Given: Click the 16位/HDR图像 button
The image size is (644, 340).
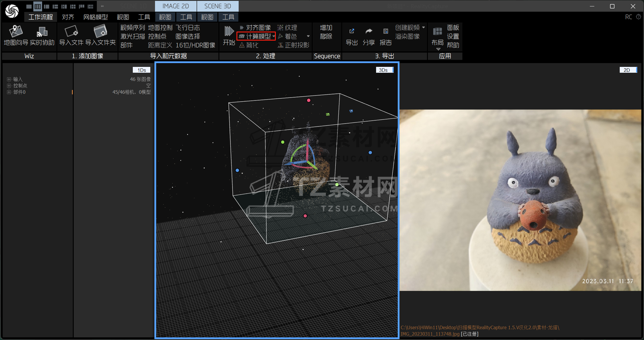Looking at the screenshot, I should tap(195, 45).
